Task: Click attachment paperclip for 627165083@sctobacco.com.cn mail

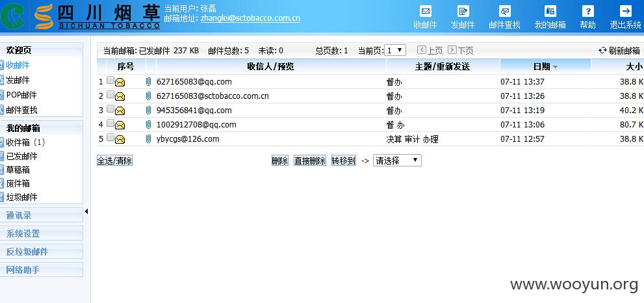Action: (148, 96)
